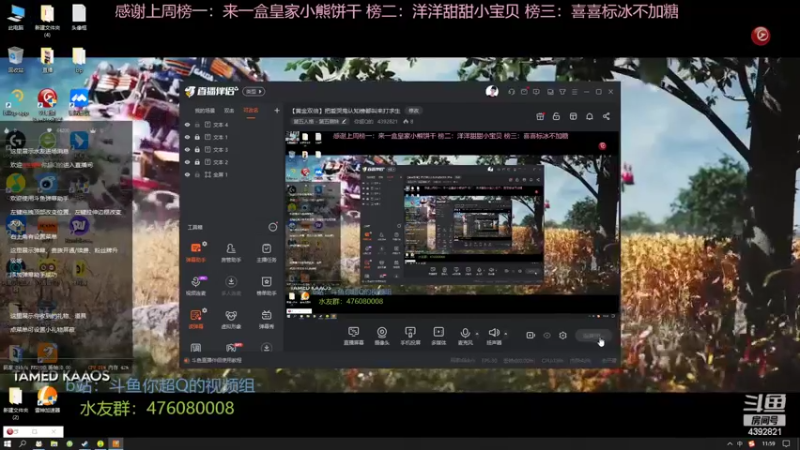Click the microphone icon

click(x=465, y=333)
